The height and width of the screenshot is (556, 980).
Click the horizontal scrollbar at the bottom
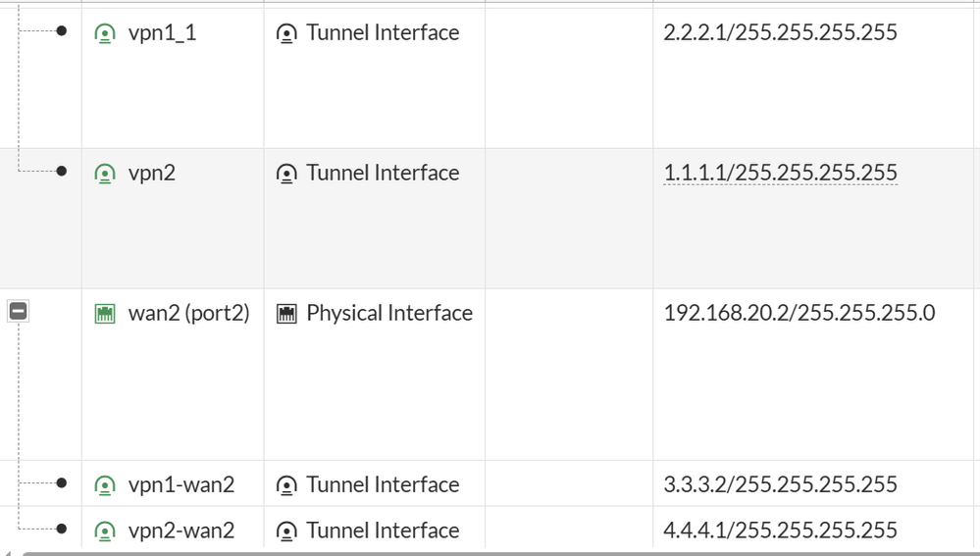click(x=490, y=552)
